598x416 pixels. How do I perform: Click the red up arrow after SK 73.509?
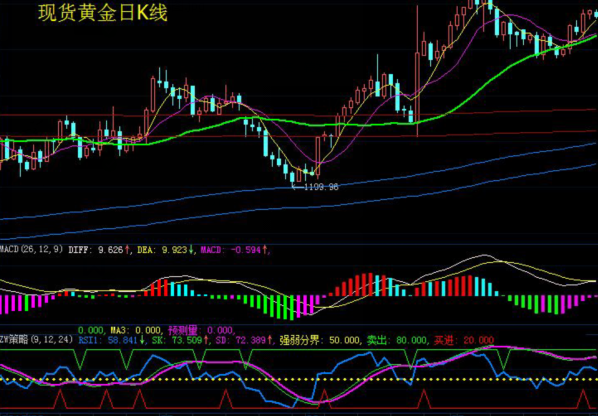[x=206, y=340]
